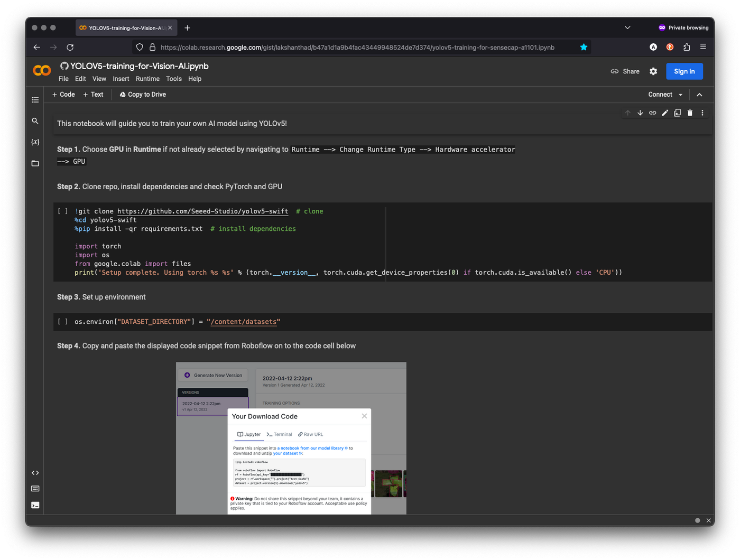Share the notebook
This screenshot has width=740, height=560.
click(x=625, y=71)
